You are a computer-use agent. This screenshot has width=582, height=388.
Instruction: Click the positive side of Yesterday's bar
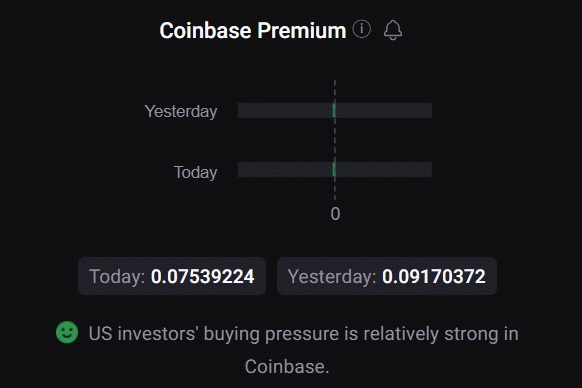(384, 111)
